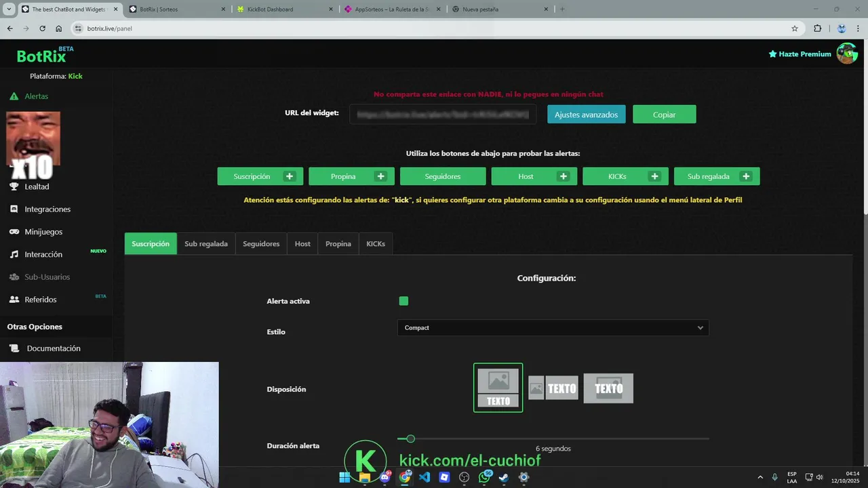This screenshot has height=488, width=868.
Task: Go back using browser back arrow
Action: (x=9, y=28)
